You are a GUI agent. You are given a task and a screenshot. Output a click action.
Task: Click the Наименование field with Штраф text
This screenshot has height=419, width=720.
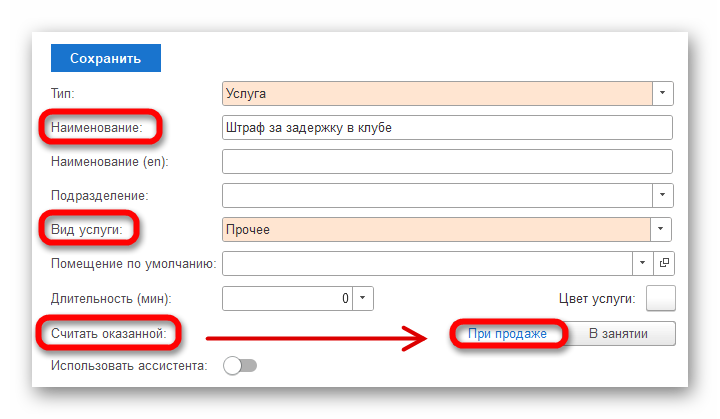[447, 127]
